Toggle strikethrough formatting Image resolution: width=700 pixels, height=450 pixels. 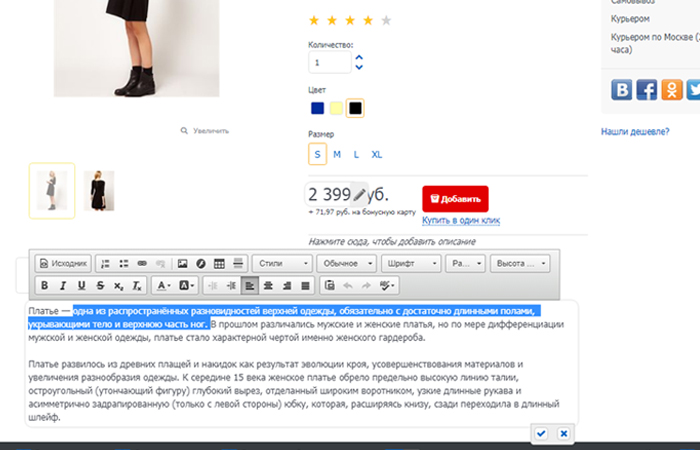pos(100,286)
